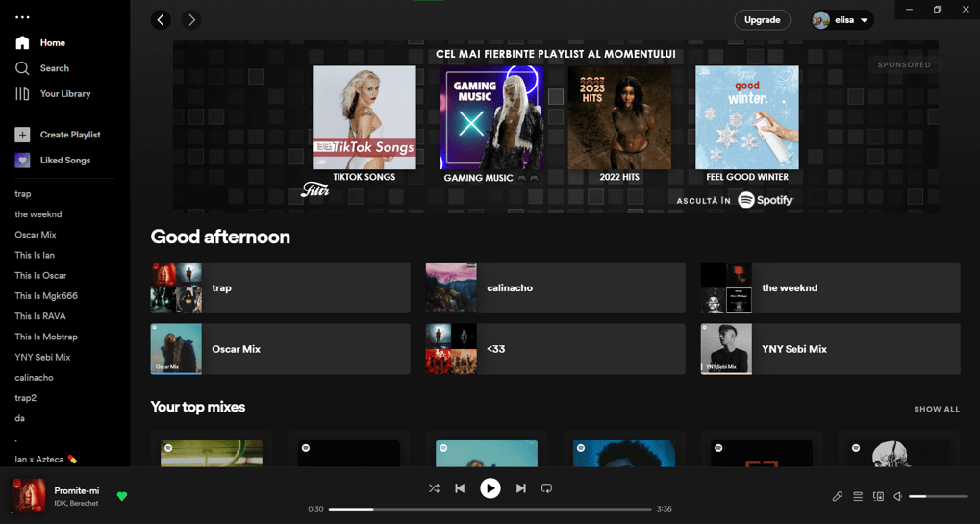
Task: Click the Upgrade button
Action: (x=762, y=20)
